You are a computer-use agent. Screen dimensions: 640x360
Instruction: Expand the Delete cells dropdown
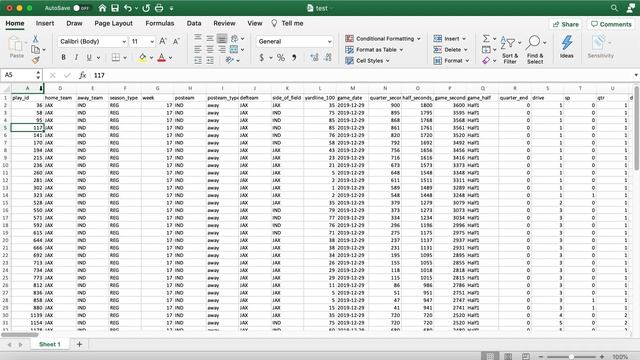[466, 49]
